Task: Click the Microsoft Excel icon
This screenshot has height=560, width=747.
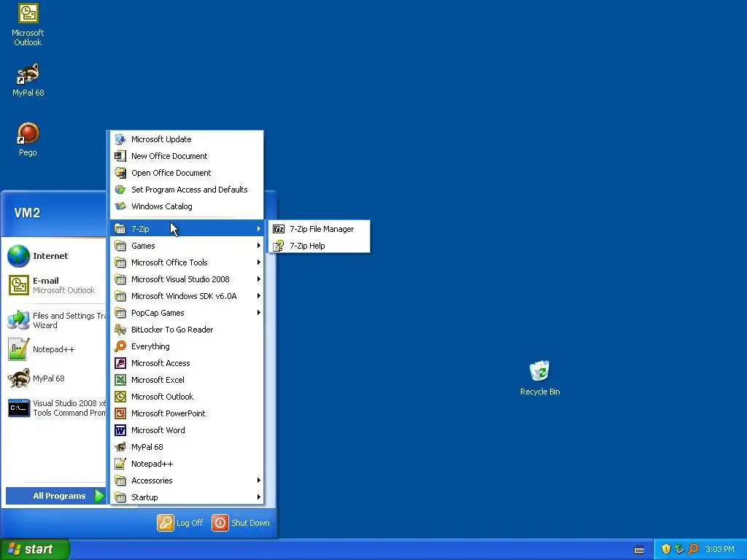Action: point(120,380)
